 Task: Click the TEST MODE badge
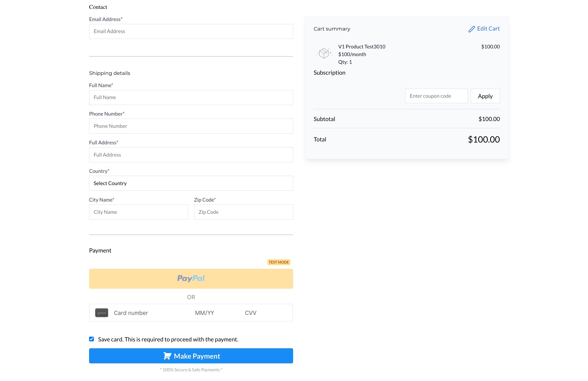coord(278,262)
